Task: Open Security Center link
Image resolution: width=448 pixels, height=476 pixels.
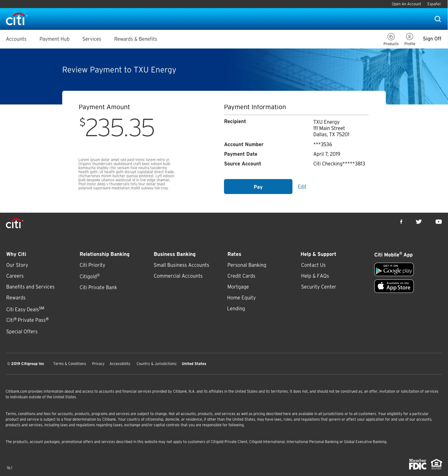Action: 319,287
